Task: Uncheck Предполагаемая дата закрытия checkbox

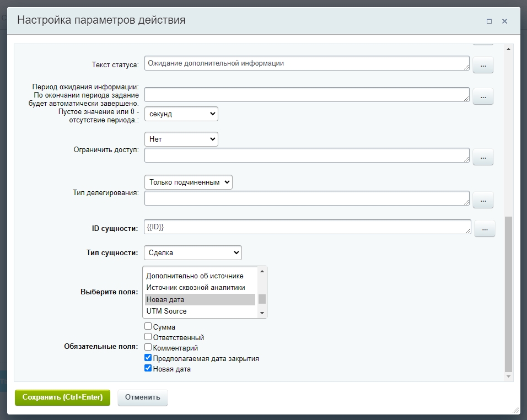Action: [x=148, y=358]
